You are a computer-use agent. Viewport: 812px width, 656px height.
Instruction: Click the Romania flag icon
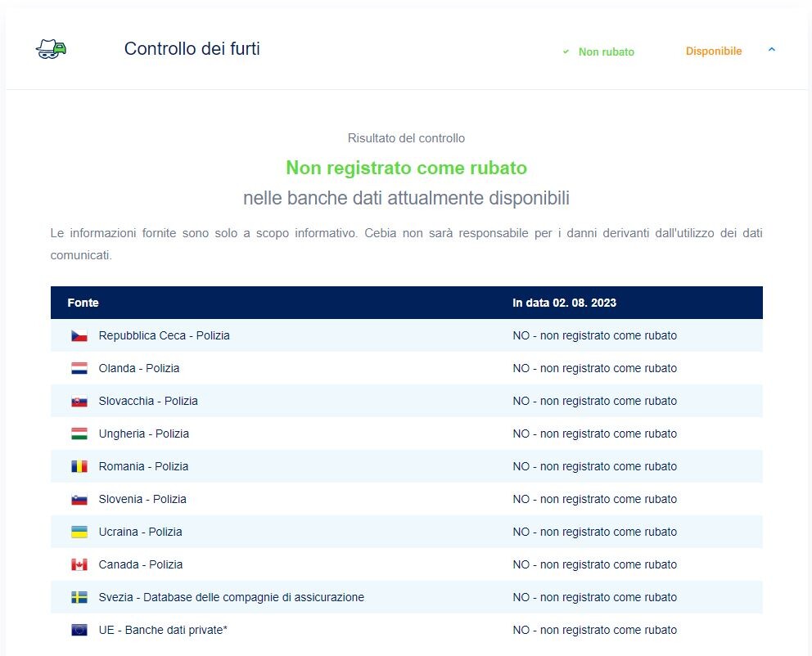coord(79,466)
